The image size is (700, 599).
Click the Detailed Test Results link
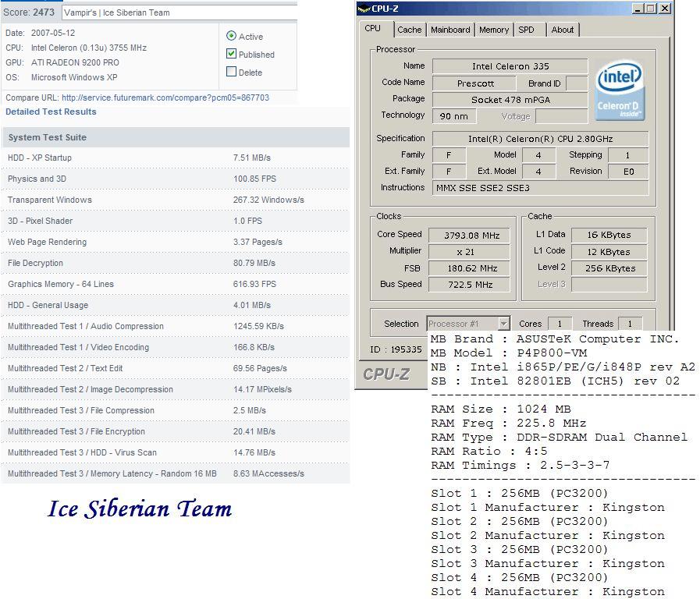pyautogui.click(x=51, y=112)
